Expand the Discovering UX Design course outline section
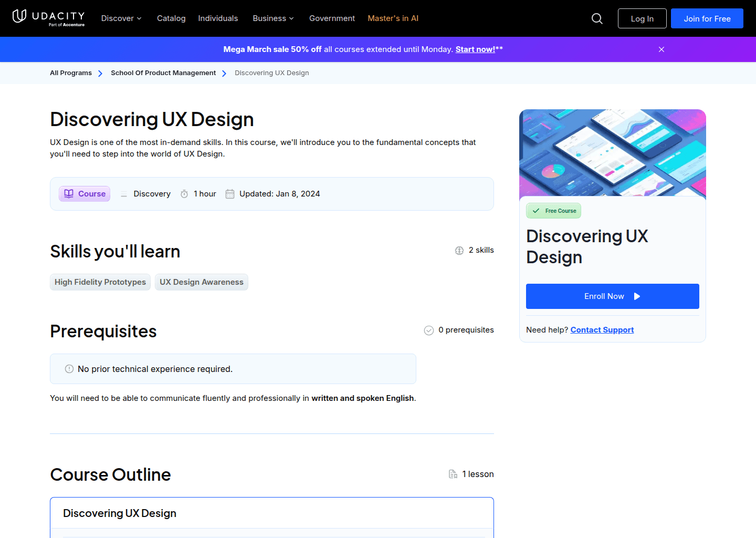This screenshot has height=538, width=756. click(271, 513)
